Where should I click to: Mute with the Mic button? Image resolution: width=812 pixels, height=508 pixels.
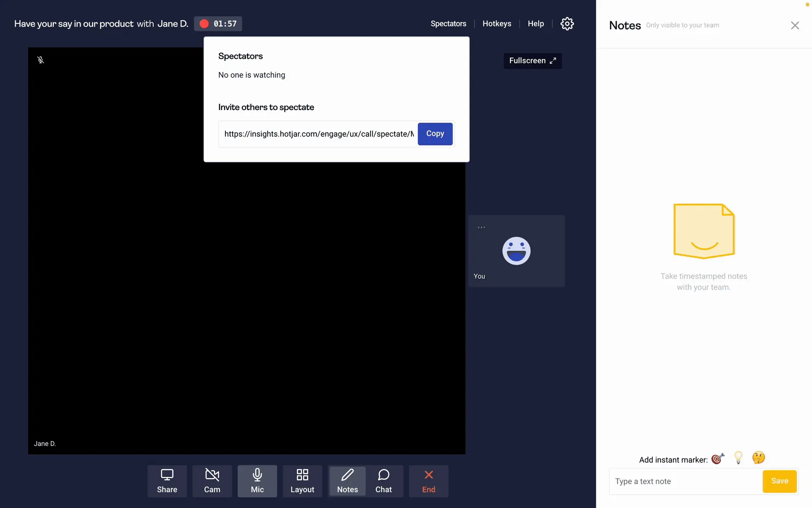[257, 481]
